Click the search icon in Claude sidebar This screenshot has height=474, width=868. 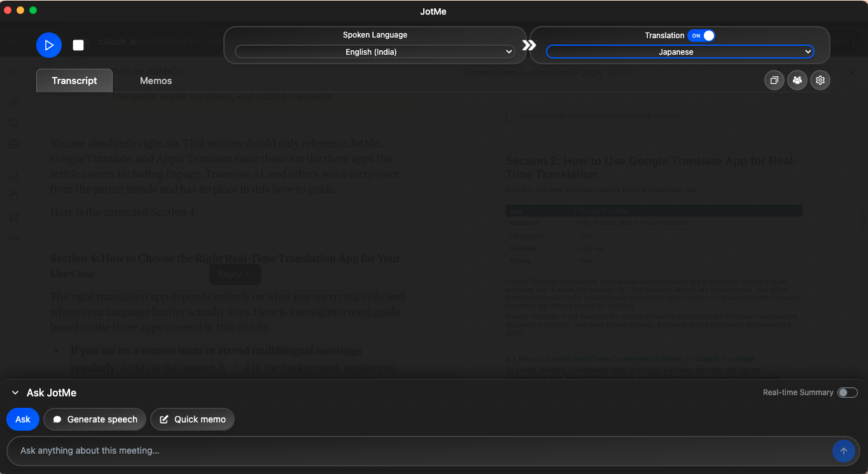pyautogui.click(x=14, y=123)
